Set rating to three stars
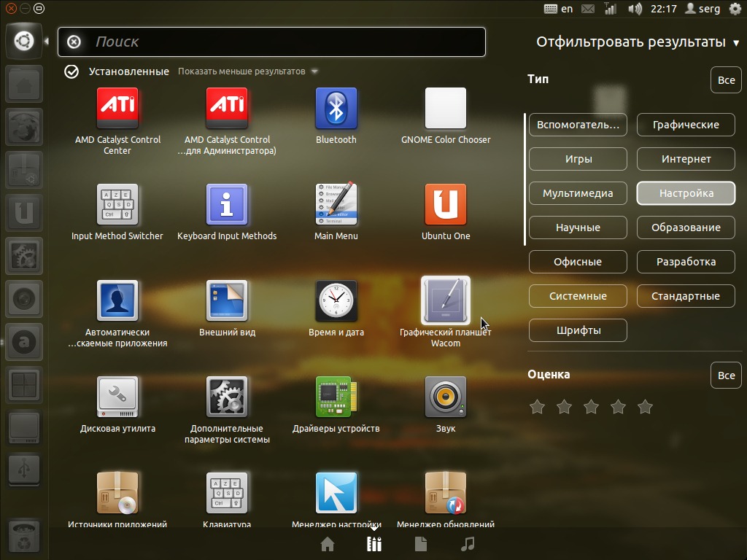747x560 pixels. coord(591,407)
